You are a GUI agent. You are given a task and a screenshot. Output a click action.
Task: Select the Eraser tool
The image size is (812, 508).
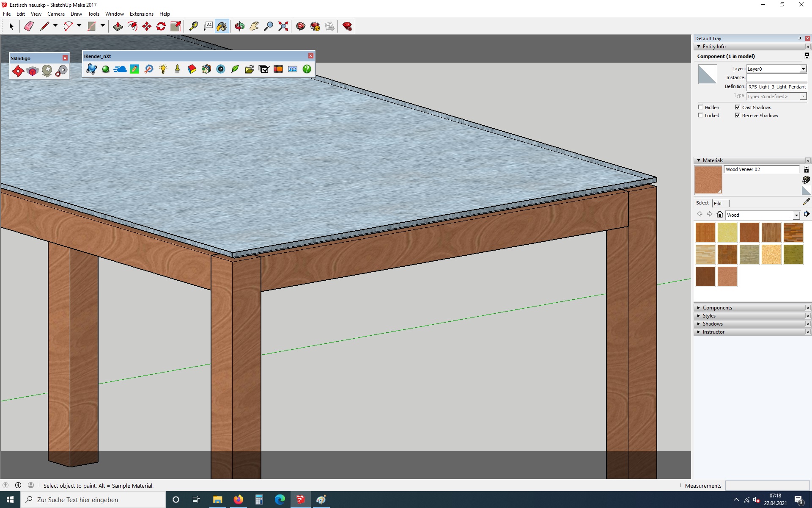[x=29, y=26]
